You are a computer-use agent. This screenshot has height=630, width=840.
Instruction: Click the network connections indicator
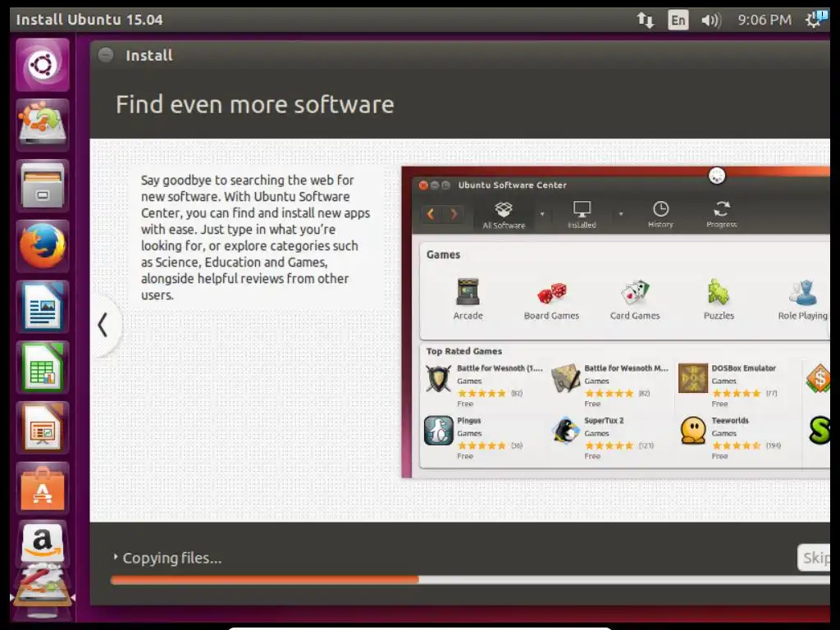[646, 20]
